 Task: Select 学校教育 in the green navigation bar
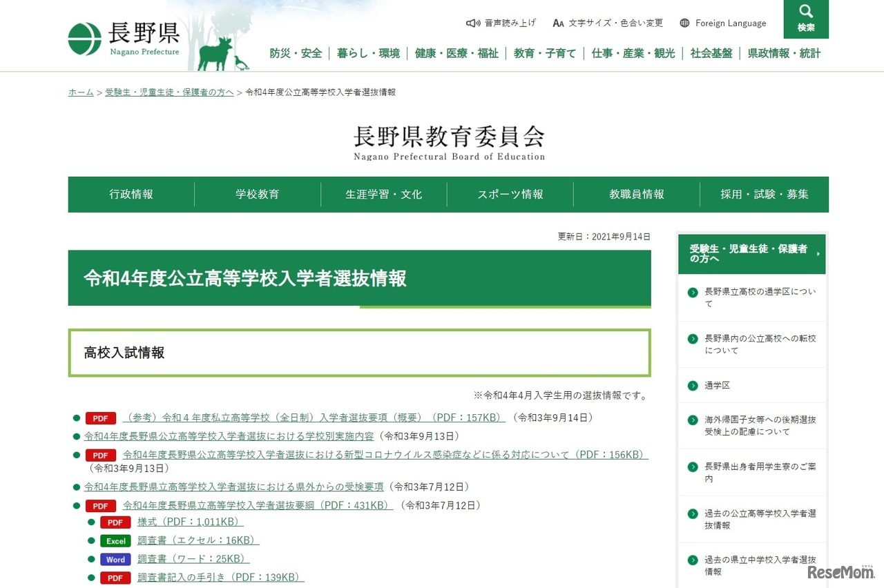point(257,194)
